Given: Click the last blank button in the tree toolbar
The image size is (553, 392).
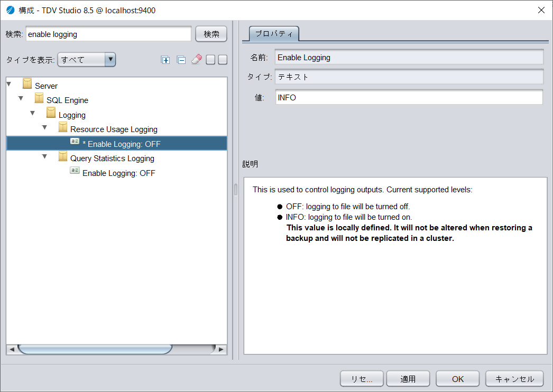Looking at the screenshot, I should 223,60.
